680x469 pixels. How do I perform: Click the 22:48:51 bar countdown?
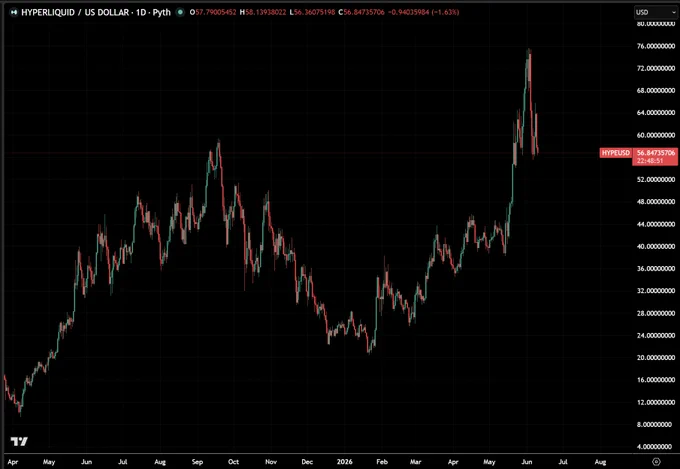coord(650,161)
